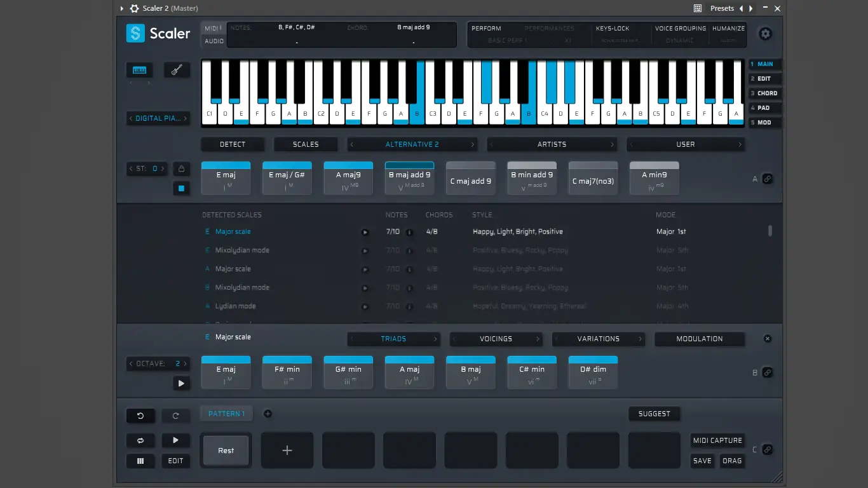Expand the VOICINGS dropdown
The height and width of the screenshot is (488, 868).
[496, 339]
